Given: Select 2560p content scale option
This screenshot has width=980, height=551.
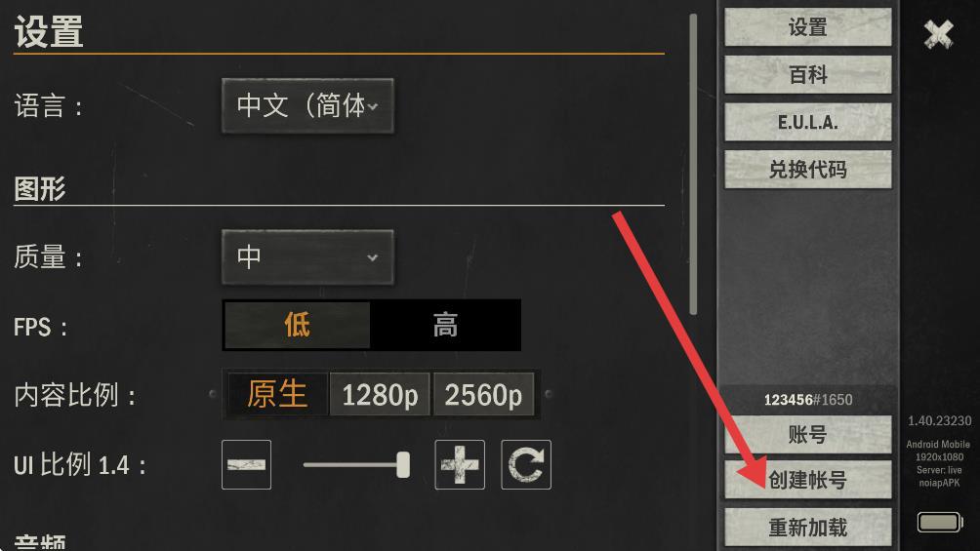Looking at the screenshot, I should (483, 394).
